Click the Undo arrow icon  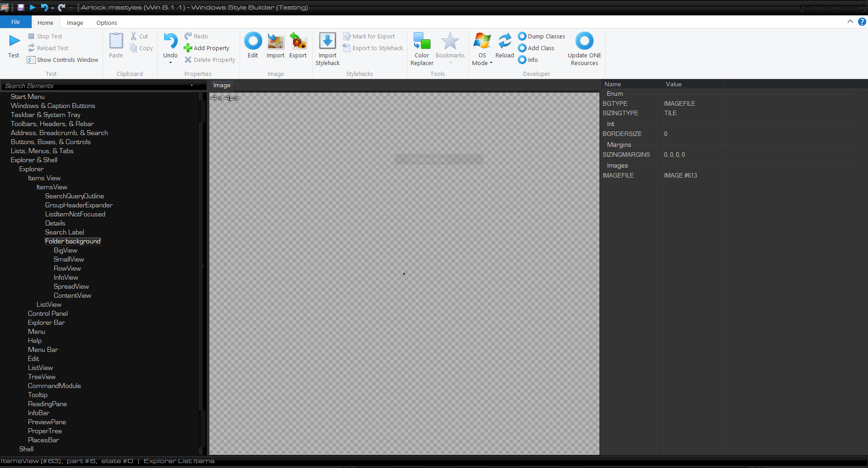pyautogui.click(x=170, y=41)
